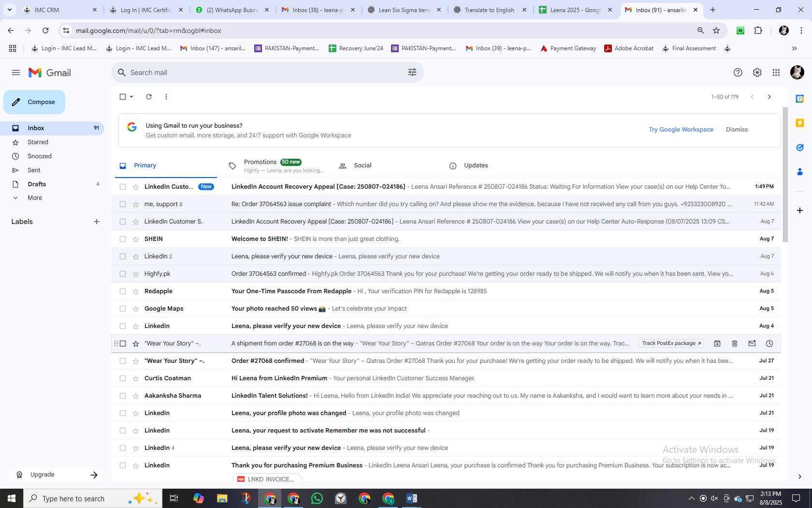Mark the shipment email as unread
Viewport: 812px width, 508px height.
(752, 344)
